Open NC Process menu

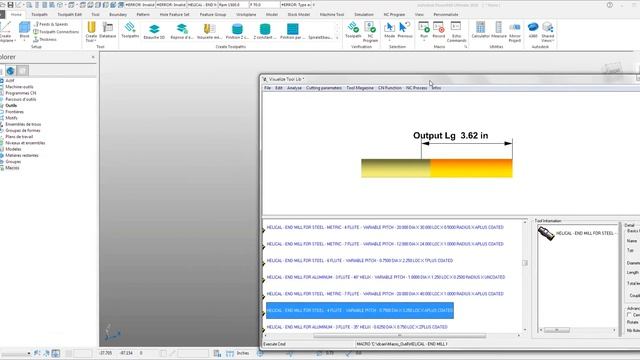416,88
